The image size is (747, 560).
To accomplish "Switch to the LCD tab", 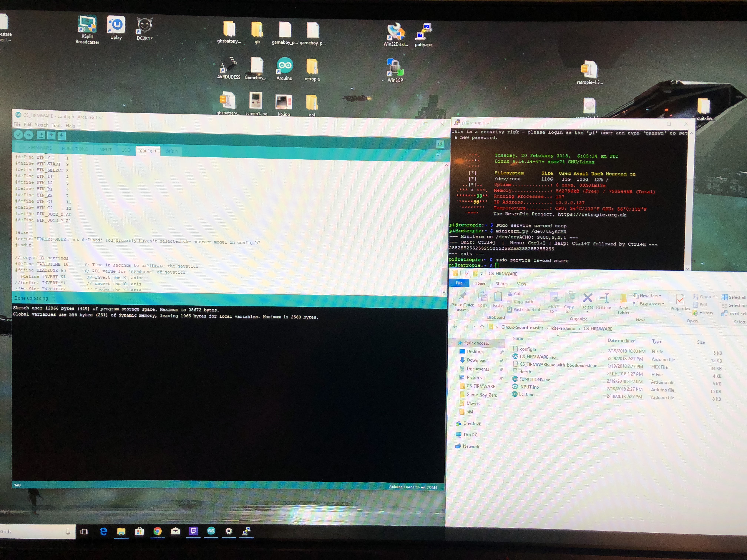I will click(x=126, y=150).
